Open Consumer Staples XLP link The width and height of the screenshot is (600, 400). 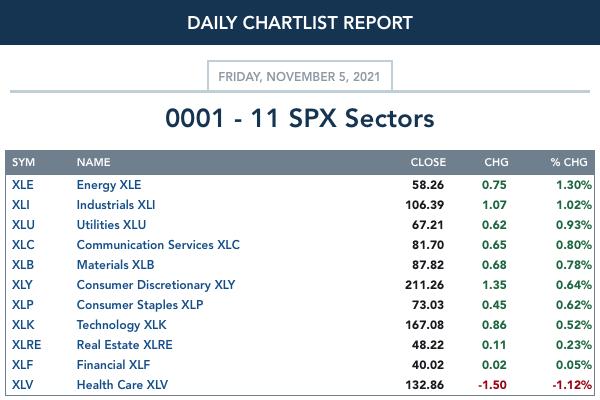[140, 305]
